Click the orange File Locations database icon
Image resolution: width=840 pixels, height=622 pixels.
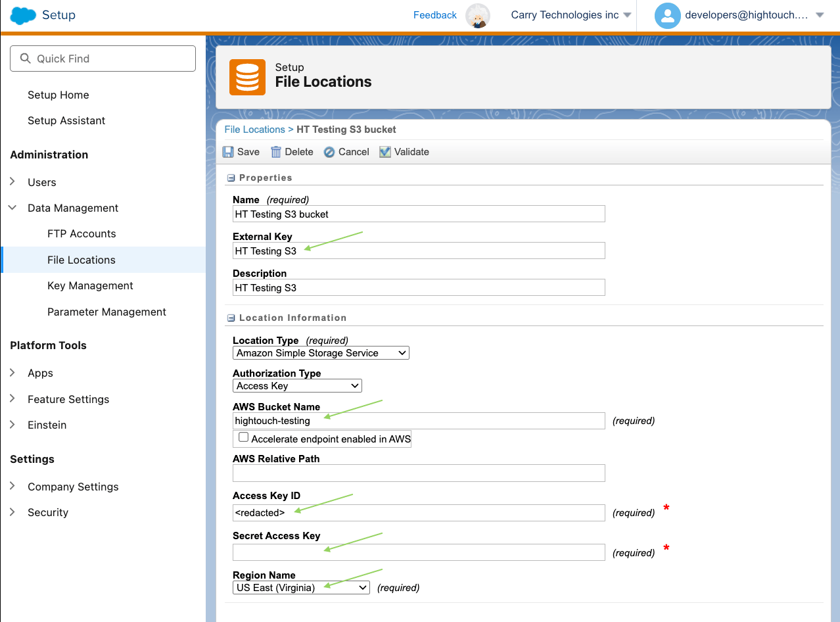pos(247,77)
